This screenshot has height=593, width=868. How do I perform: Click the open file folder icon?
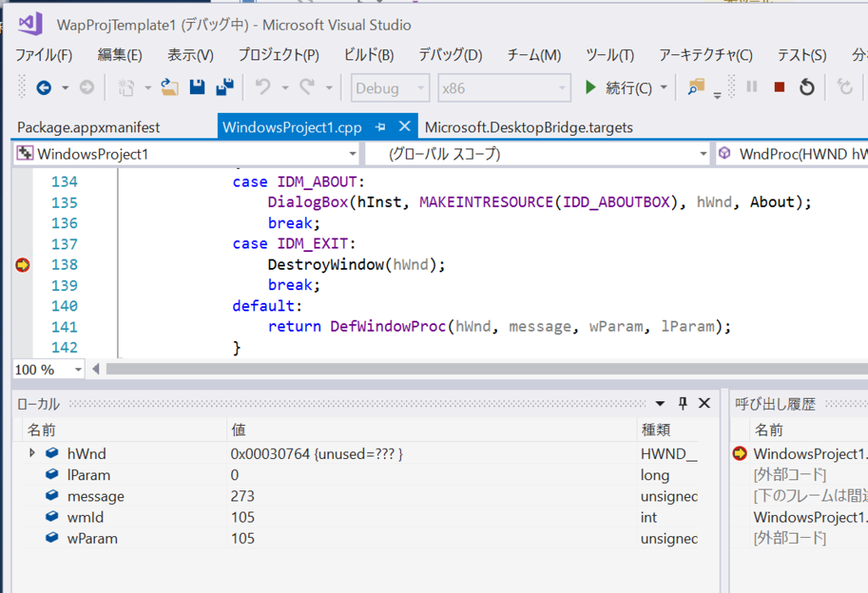(170, 87)
